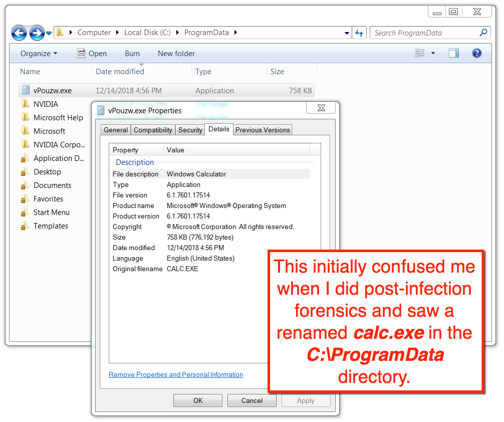Select the Application D... locked folder icon
This screenshot has width=504, height=422.
pyautogui.click(x=25, y=158)
